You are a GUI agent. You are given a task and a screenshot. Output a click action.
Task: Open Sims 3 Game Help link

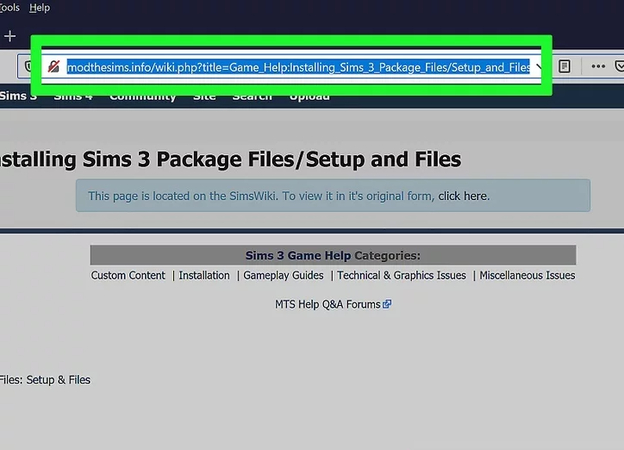click(298, 255)
